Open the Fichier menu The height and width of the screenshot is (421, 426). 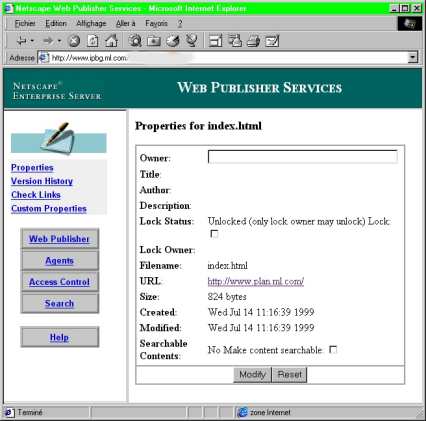25,24
